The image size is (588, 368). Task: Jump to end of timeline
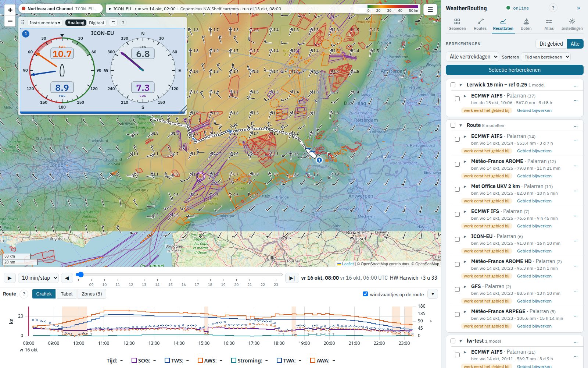coord(291,278)
